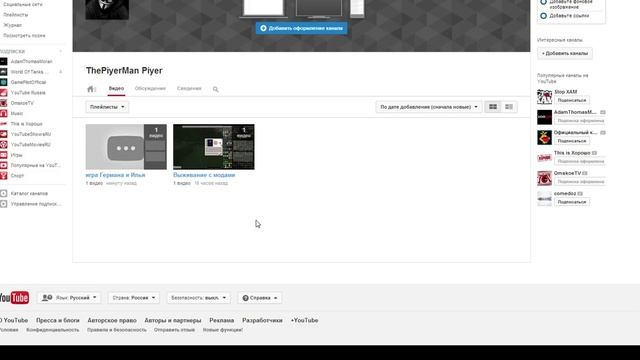Open the channel home icon tab
This screenshot has height=360, width=640.
[91, 89]
